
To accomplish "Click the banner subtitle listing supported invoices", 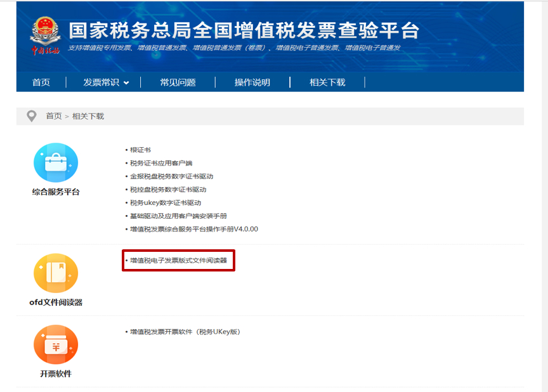I will coord(234,48).
